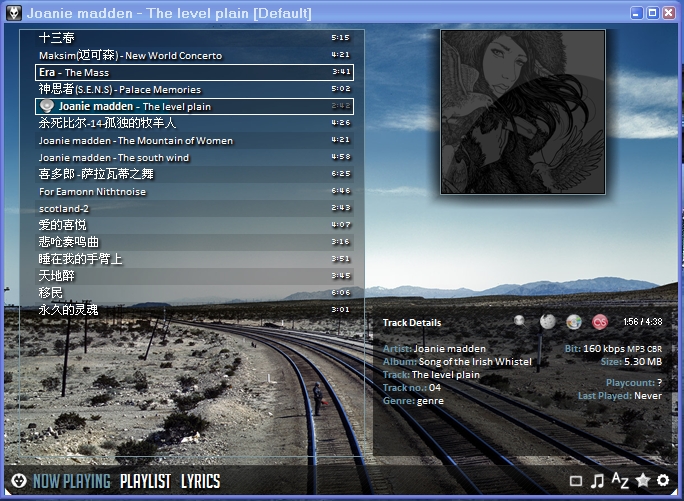Viewport: 684px width, 501px height.
Task: Click the square window mode icon
Action: [x=575, y=481]
